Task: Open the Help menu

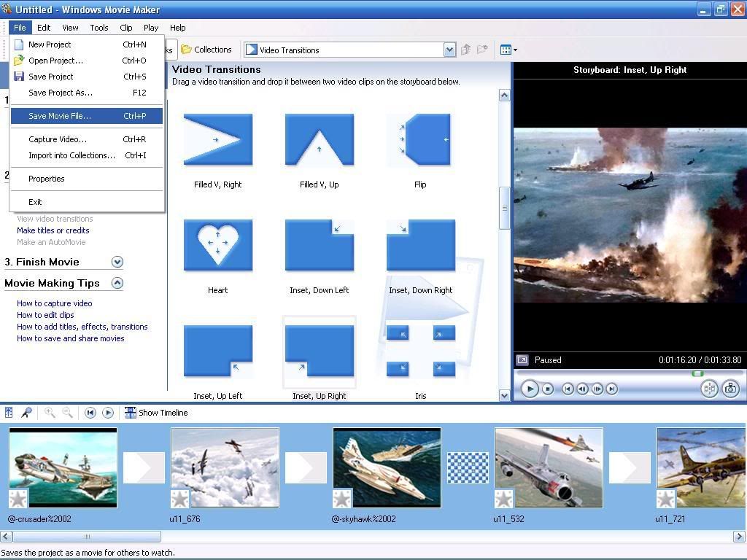Action: click(178, 28)
